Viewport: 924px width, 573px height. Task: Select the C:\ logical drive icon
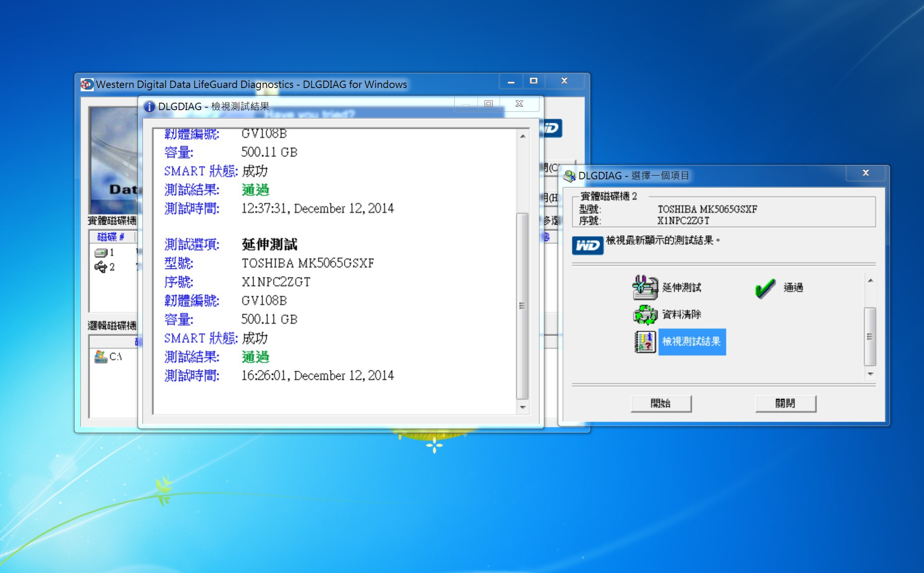(x=101, y=357)
